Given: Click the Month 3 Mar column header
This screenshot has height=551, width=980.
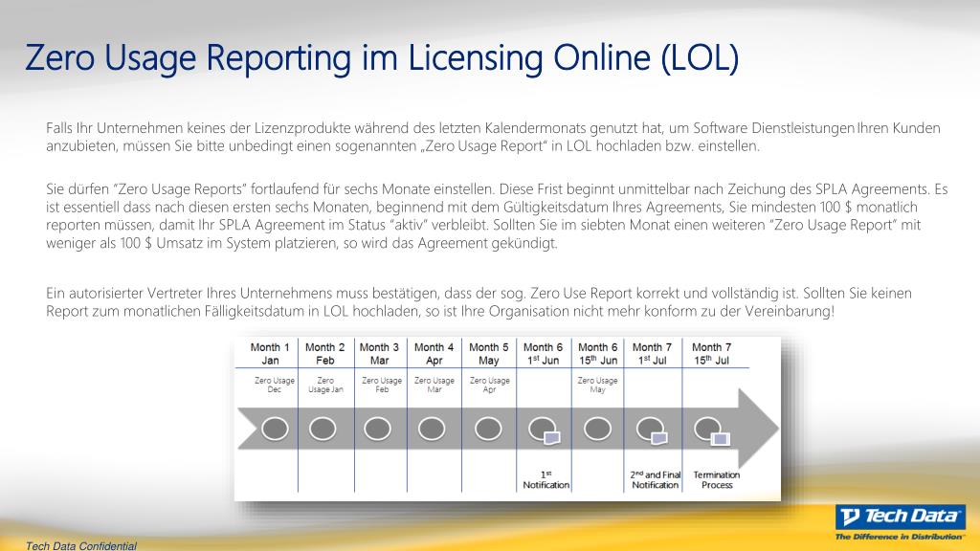Looking at the screenshot, I should click(x=379, y=354).
